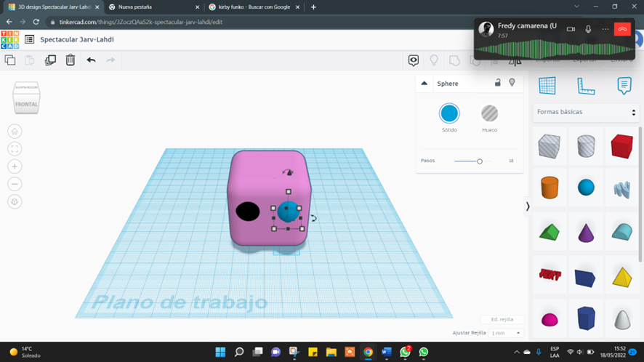The width and height of the screenshot is (644, 362).
Task: Pick the dark blue wedge shape
Action: point(586,278)
